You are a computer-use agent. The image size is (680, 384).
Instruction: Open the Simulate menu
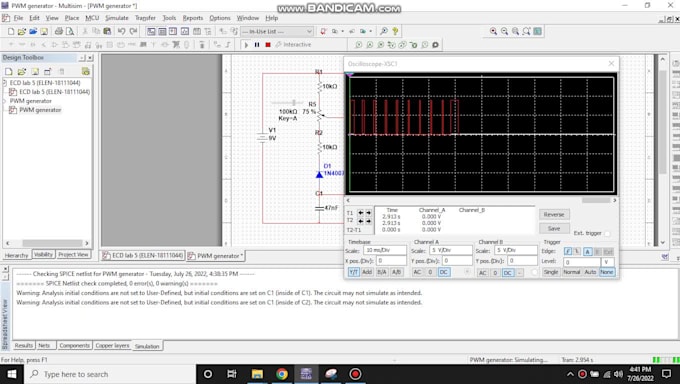117,18
